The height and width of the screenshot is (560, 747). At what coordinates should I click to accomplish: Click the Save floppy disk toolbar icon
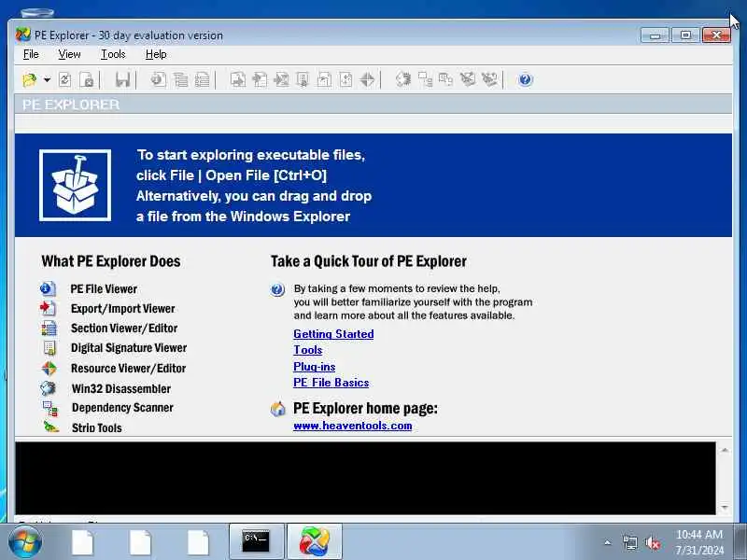tap(122, 79)
